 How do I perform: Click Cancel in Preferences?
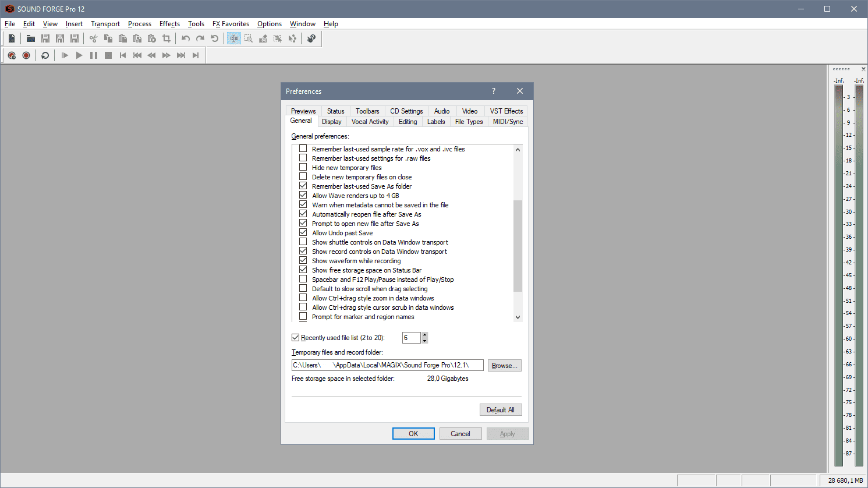coord(460,434)
